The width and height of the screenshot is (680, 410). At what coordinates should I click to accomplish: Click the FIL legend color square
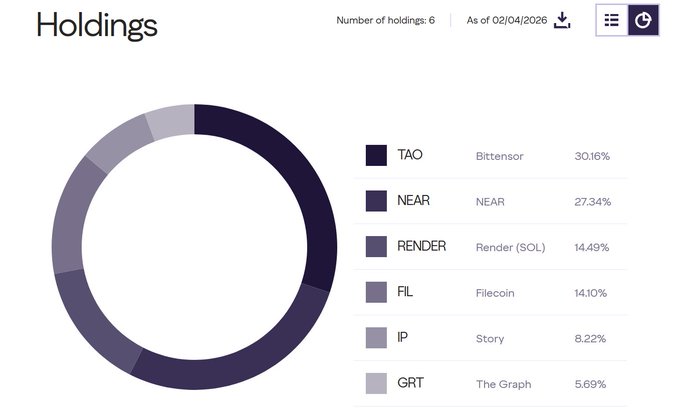[376, 292]
